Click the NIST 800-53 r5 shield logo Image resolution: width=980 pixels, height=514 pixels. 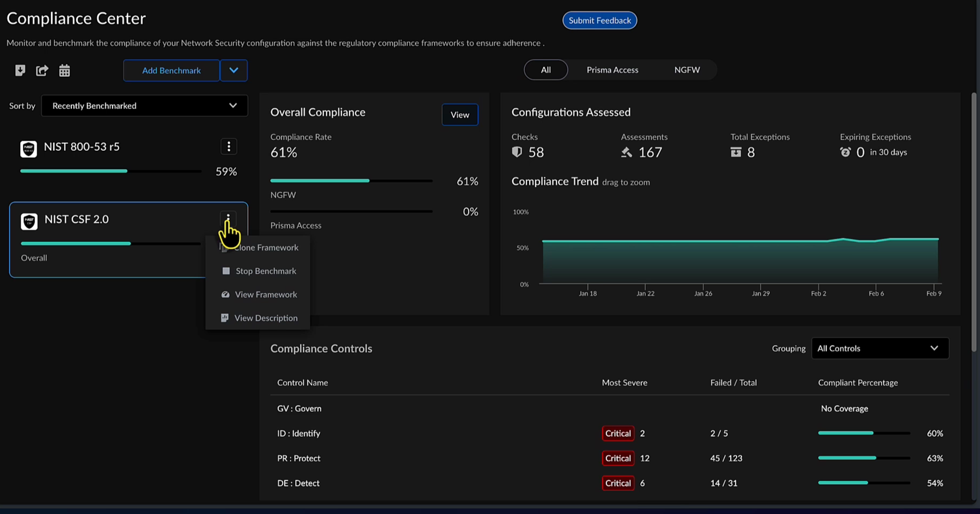tap(28, 149)
